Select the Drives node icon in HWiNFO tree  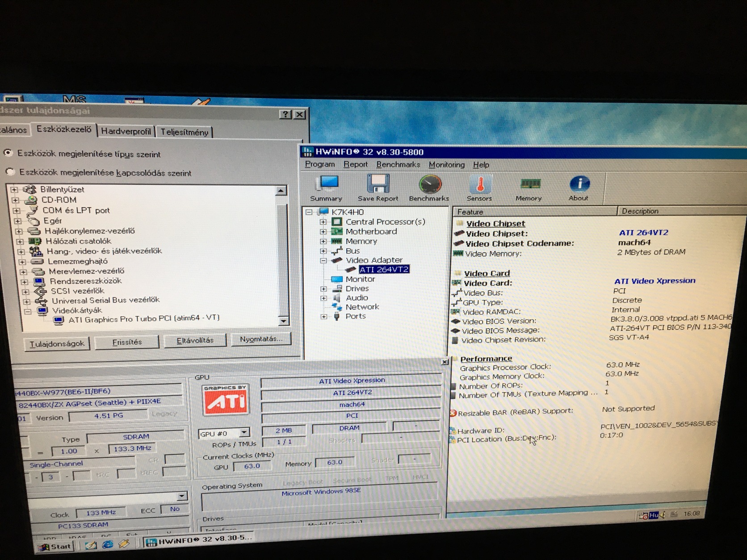337,288
